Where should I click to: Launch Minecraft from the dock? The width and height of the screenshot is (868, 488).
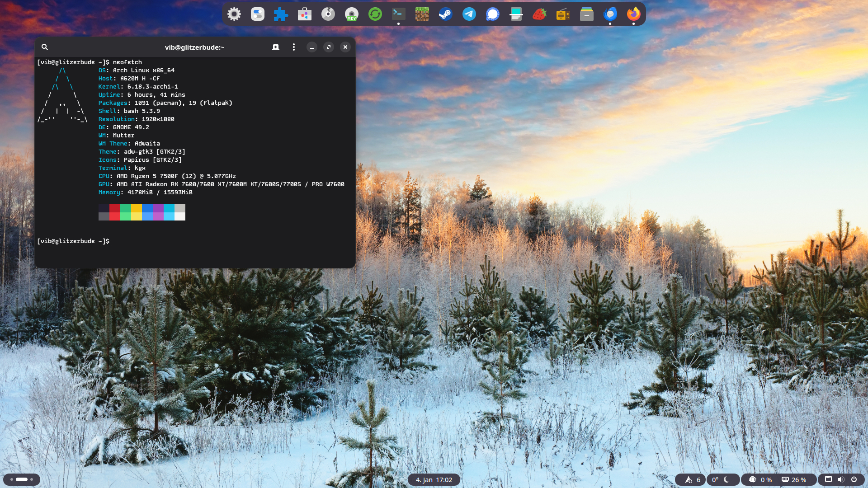tap(422, 14)
